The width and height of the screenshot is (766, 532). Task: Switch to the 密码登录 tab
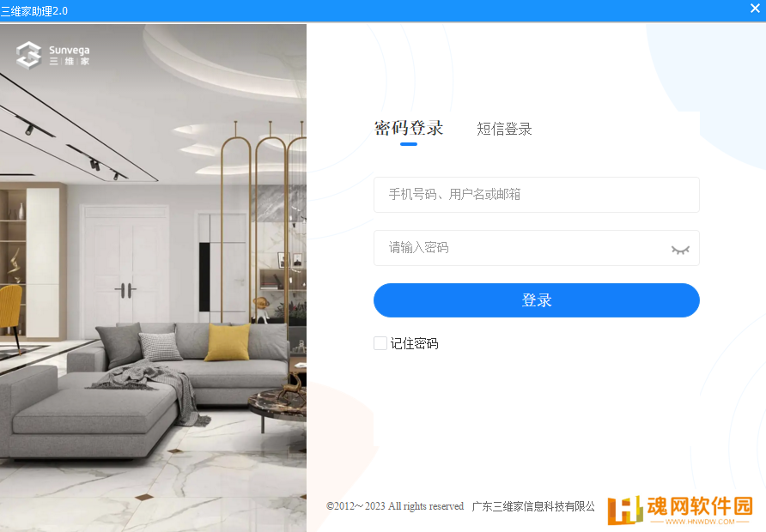[x=409, y=128]
